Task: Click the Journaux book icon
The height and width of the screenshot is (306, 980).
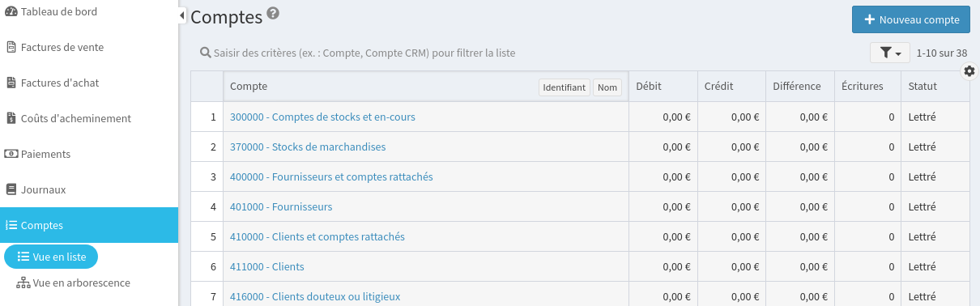Action: (11, 189)
